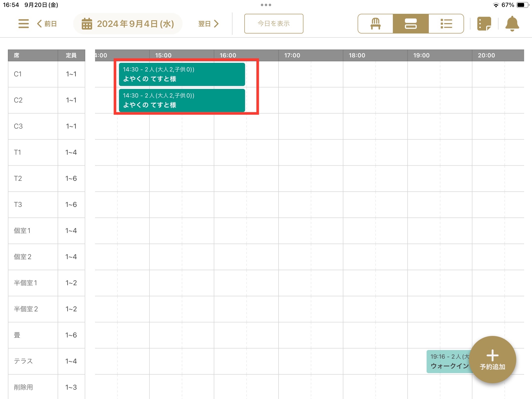This screenshot has height=399, width=532.
Task: Open the 14:30 reservation on seat C1
Action: pos(182,74)
